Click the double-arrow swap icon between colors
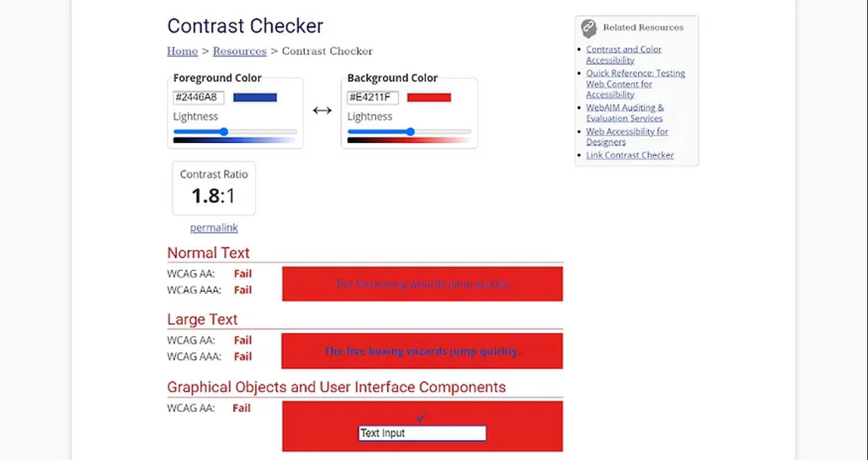 [322, 109]
